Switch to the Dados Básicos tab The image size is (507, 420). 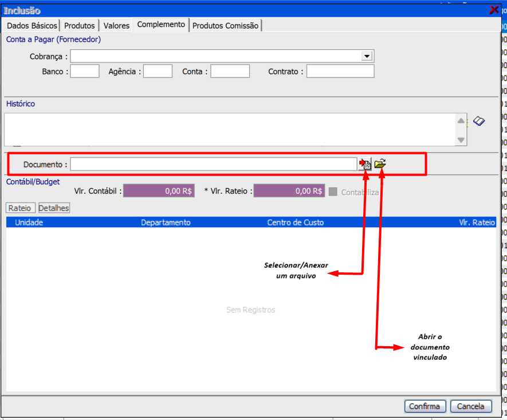32,26
